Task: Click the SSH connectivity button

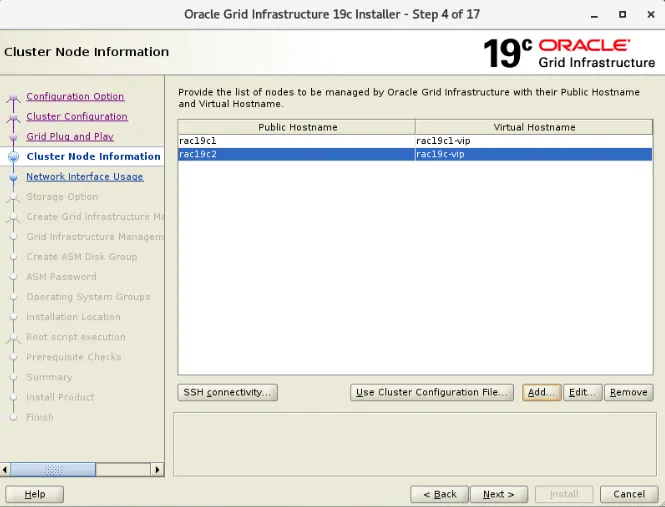Action: (x=227, y=392)
